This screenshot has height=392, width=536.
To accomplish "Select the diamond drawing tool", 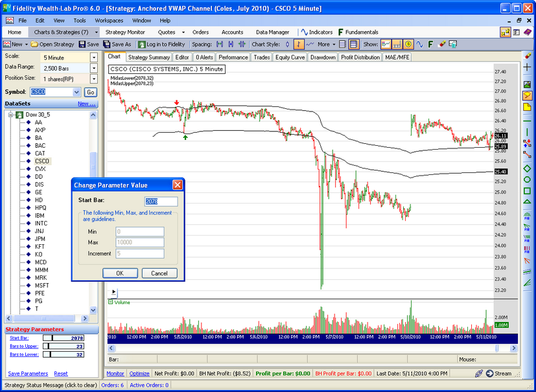I will tap(527, 168).
